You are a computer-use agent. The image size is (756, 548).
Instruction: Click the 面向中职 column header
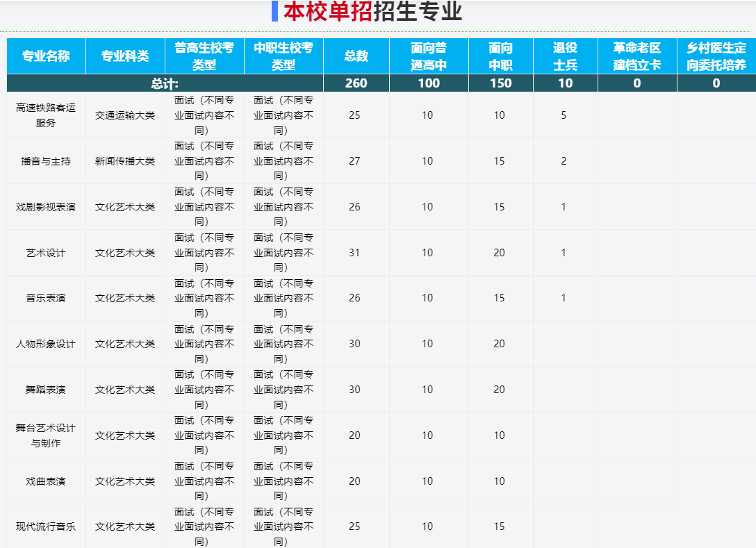501,56
